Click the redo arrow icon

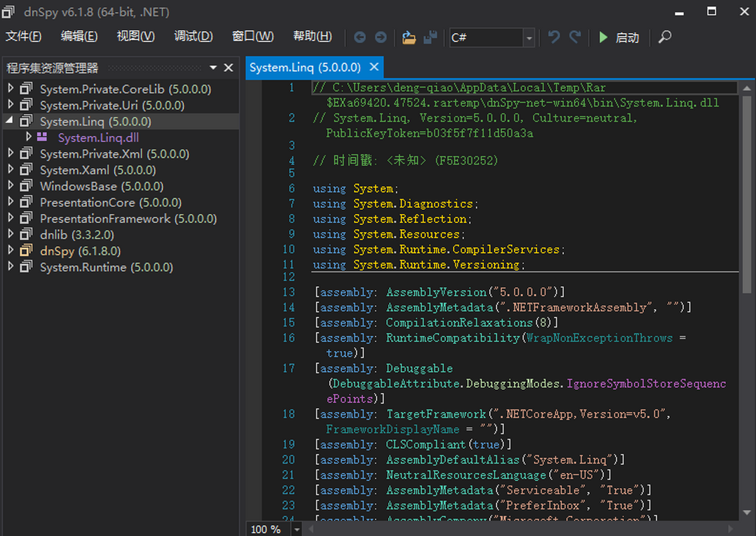575,37
